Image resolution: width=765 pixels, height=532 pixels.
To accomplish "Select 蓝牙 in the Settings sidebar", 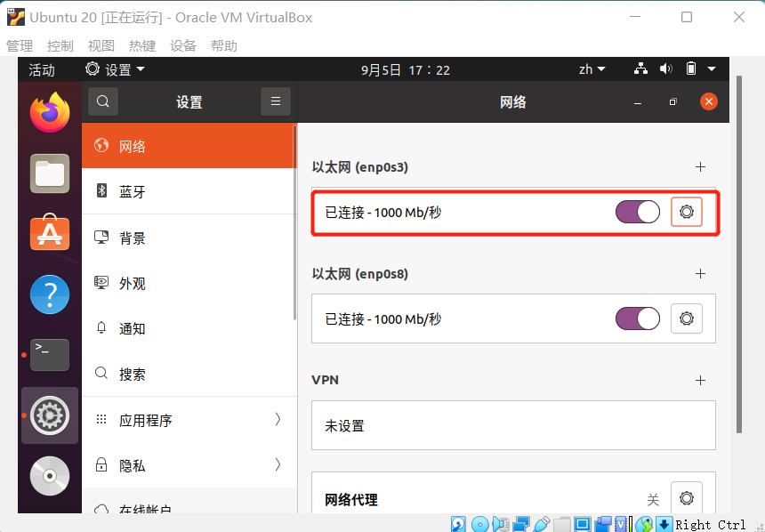I will pyautogui.click(x=189, y=191).
